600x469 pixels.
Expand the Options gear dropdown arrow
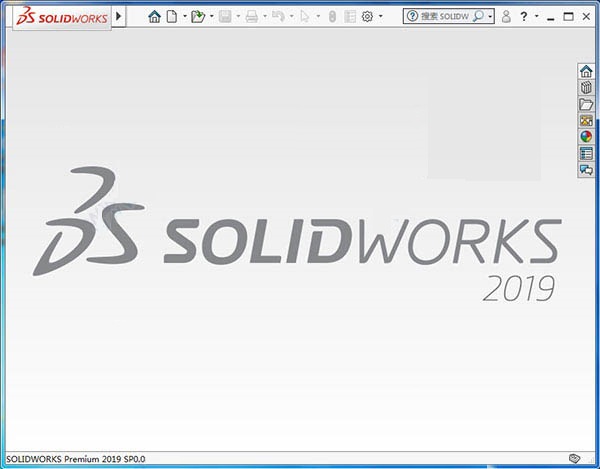(x=380, y=17)
